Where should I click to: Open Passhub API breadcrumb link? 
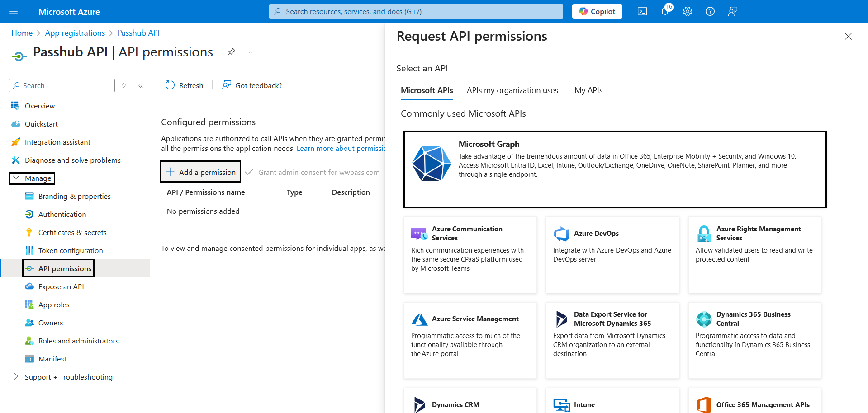pyautogui.click(x=138, y=33)
